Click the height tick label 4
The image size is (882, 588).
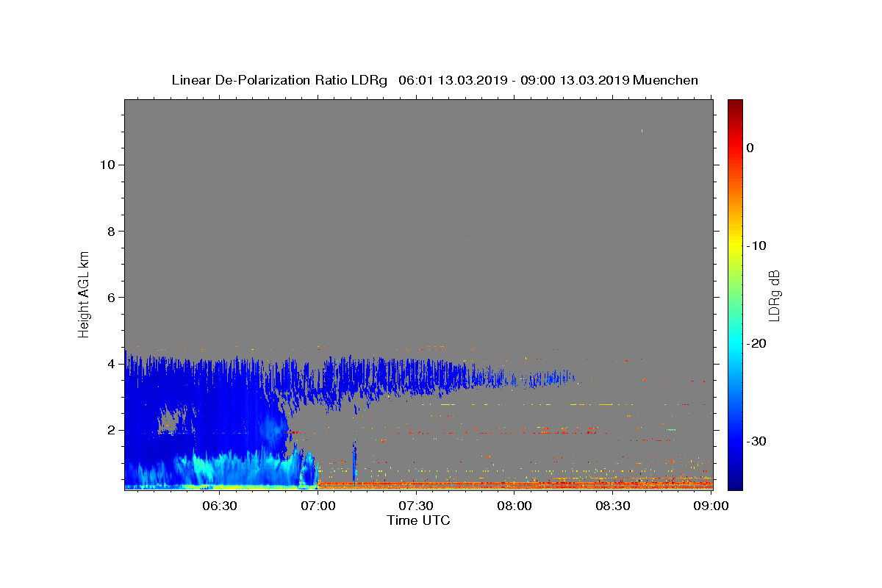coord(111,364)
